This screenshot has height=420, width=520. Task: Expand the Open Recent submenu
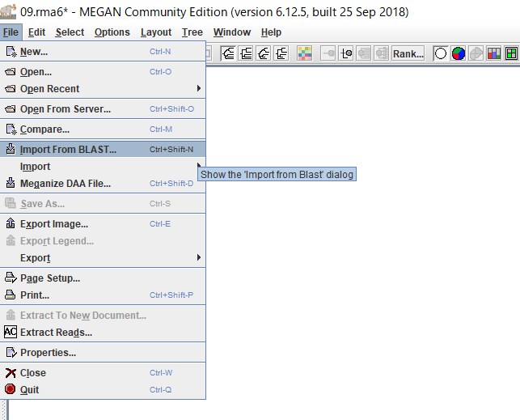(103, 88)
